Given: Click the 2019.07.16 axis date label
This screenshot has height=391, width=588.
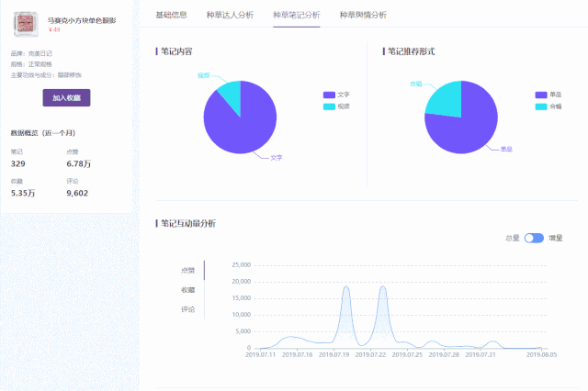Looking at the screenshot, I should (x=297, y=354).
